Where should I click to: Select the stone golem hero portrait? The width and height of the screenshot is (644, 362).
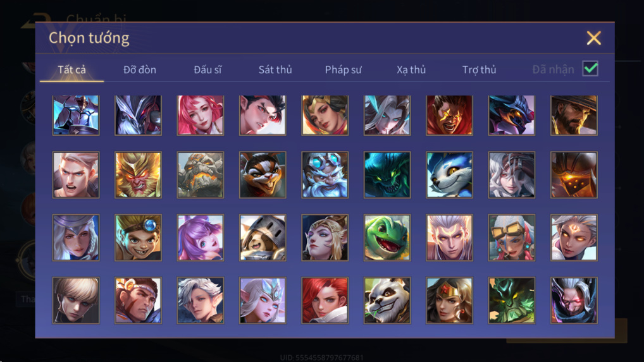point(201,175)
